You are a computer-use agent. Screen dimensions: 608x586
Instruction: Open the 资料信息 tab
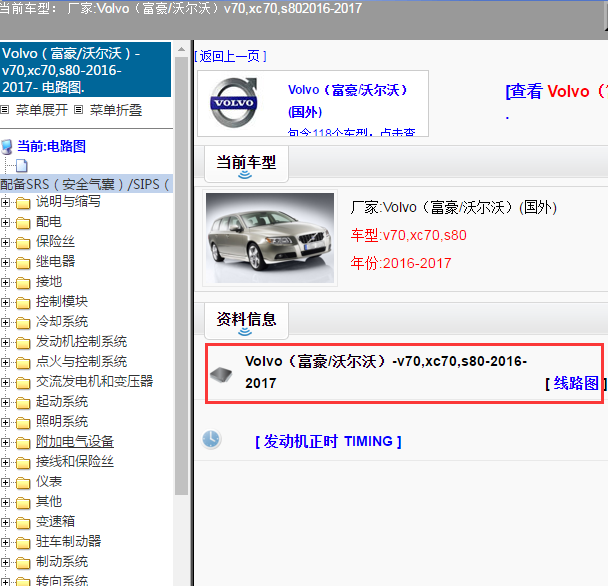pos(246,320)
